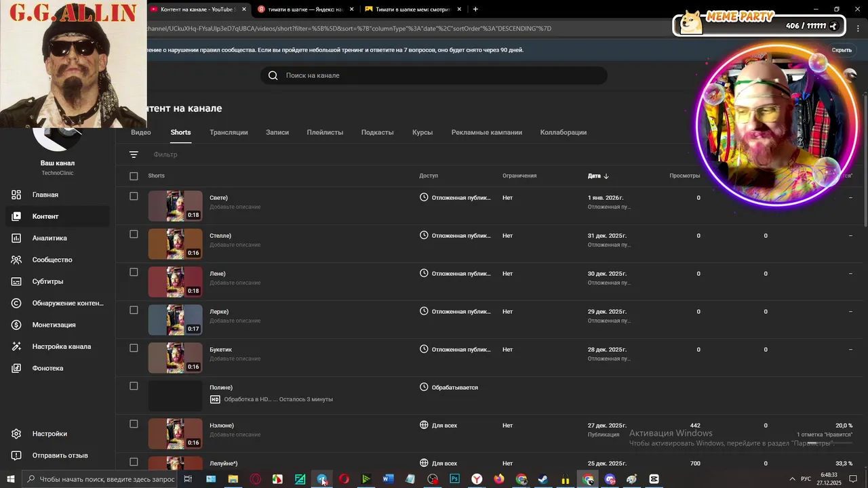
Task: Switch to the Подкасты tab
Action: pos(377,132)
